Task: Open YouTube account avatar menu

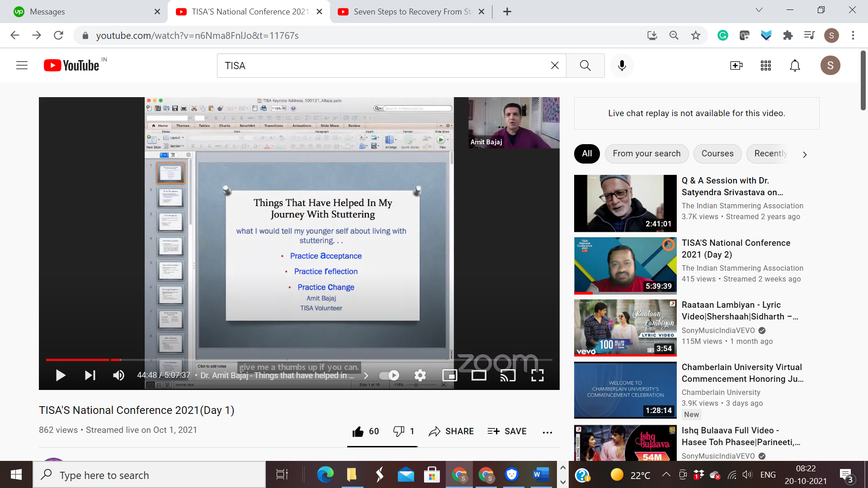Action: pos(830,66)
